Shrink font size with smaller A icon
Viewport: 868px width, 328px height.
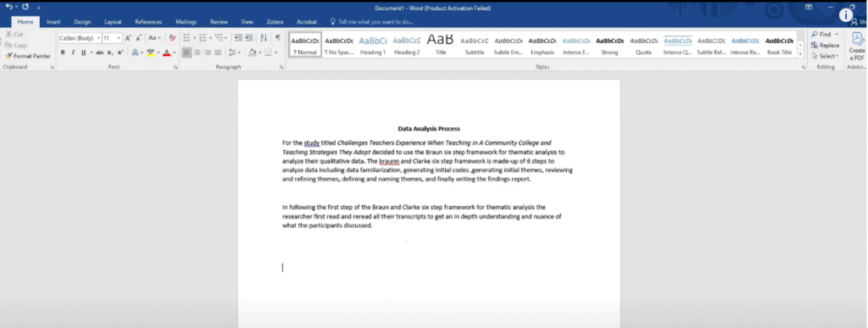click(x=138, y=38)
